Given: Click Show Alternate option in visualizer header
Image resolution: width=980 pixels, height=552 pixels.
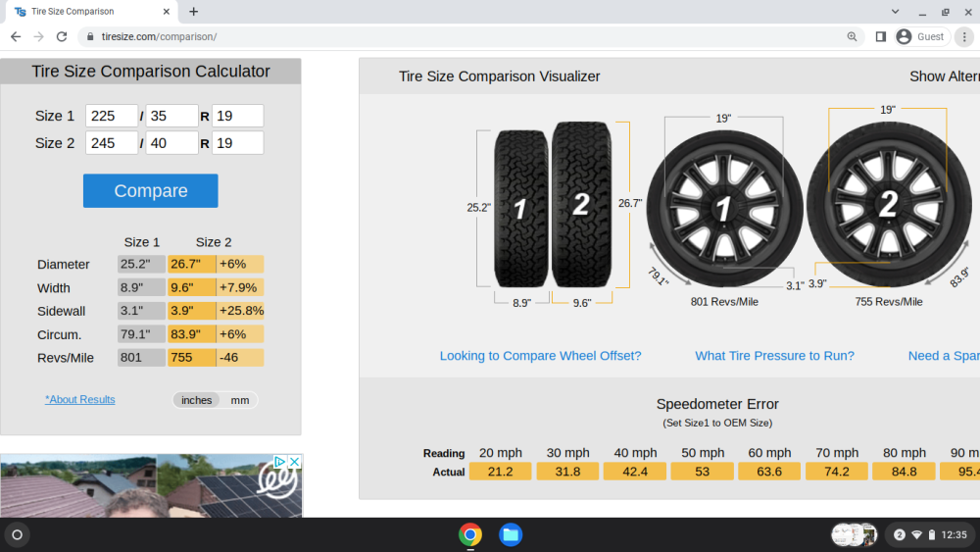Looking at the screenshot, I should 945,76.
